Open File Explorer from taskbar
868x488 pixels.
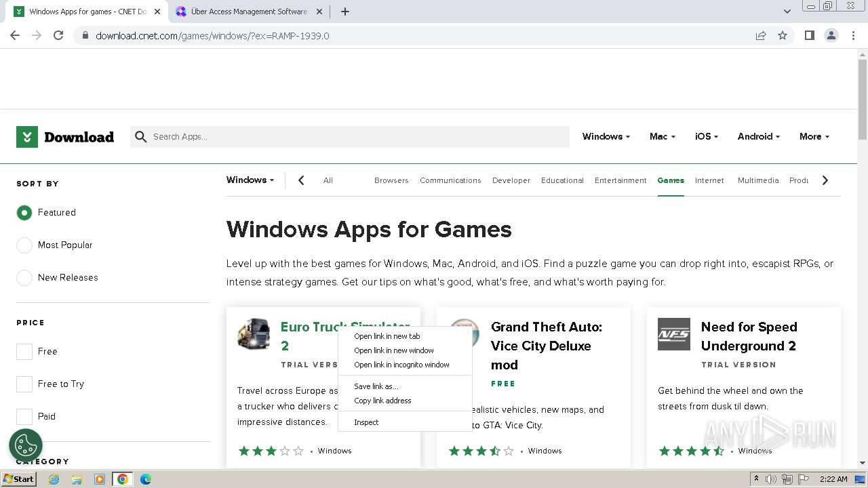(77, 479)
